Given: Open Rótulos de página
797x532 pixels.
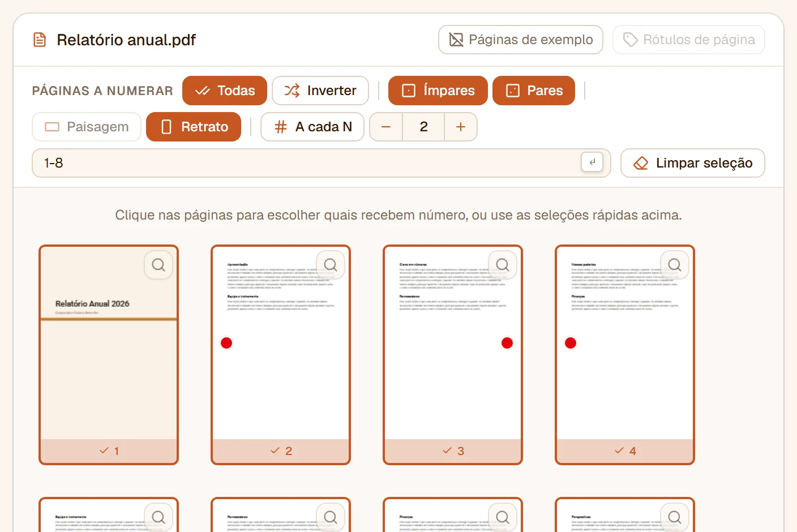Looking at the screenshot, I should pyautogui.click(x=689, y=40).
